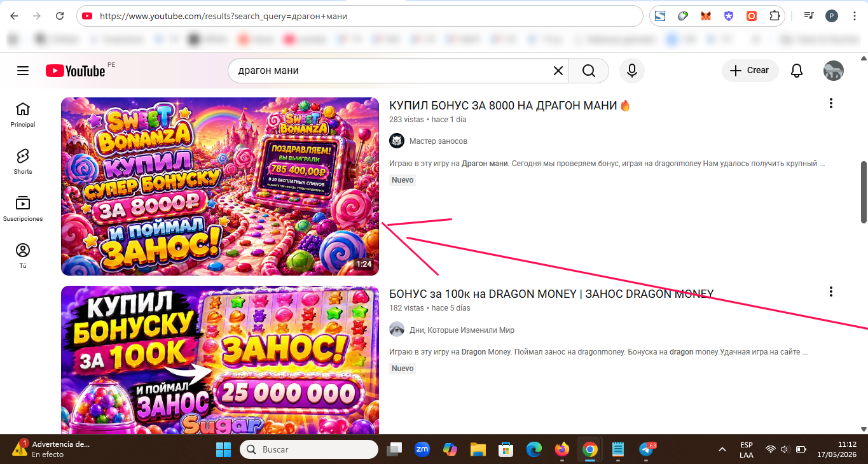Open Telegram from the taskbar

(647, 449)
